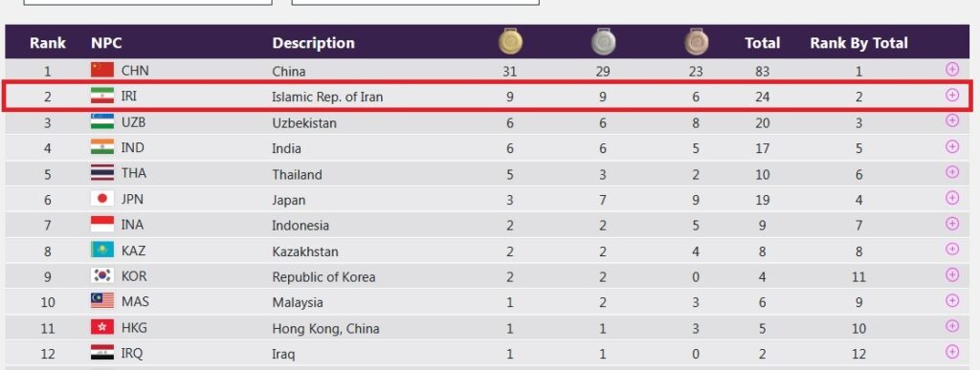This screenshot has width=980, height=370.
Task: Sort by gold medal column icon
Action: click(x=510, y=41)
